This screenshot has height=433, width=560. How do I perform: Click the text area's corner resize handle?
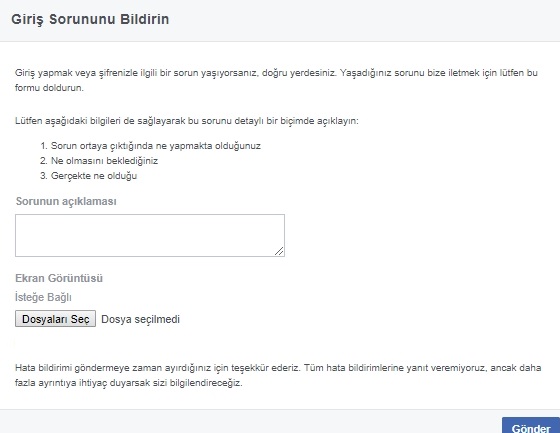(279, 251)
